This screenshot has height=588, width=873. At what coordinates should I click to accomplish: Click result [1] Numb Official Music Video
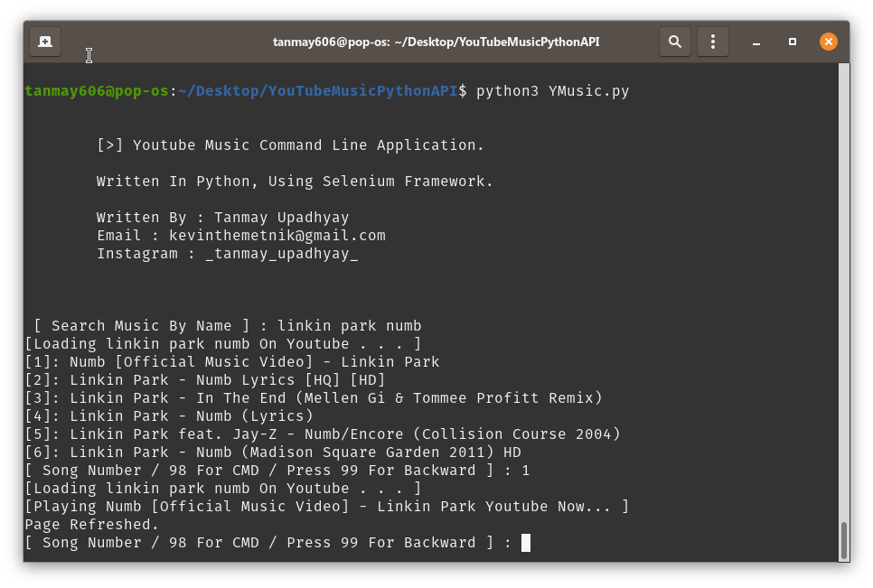[x=232, y=362]
